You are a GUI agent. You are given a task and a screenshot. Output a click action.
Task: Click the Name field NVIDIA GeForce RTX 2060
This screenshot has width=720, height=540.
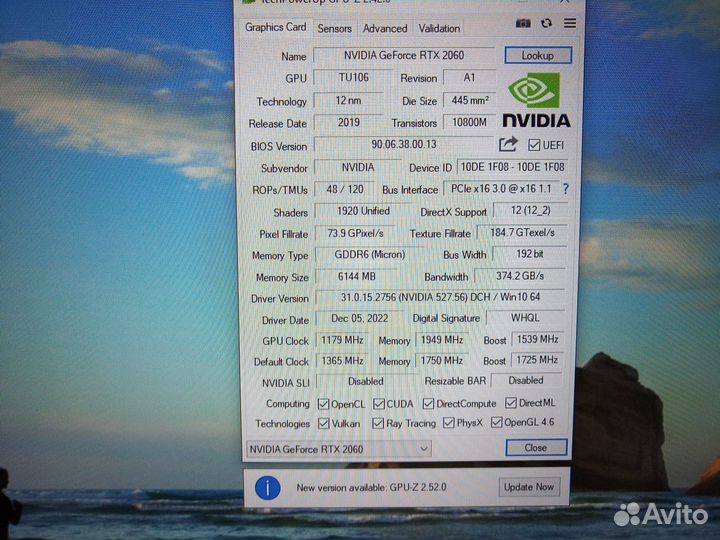404,56
